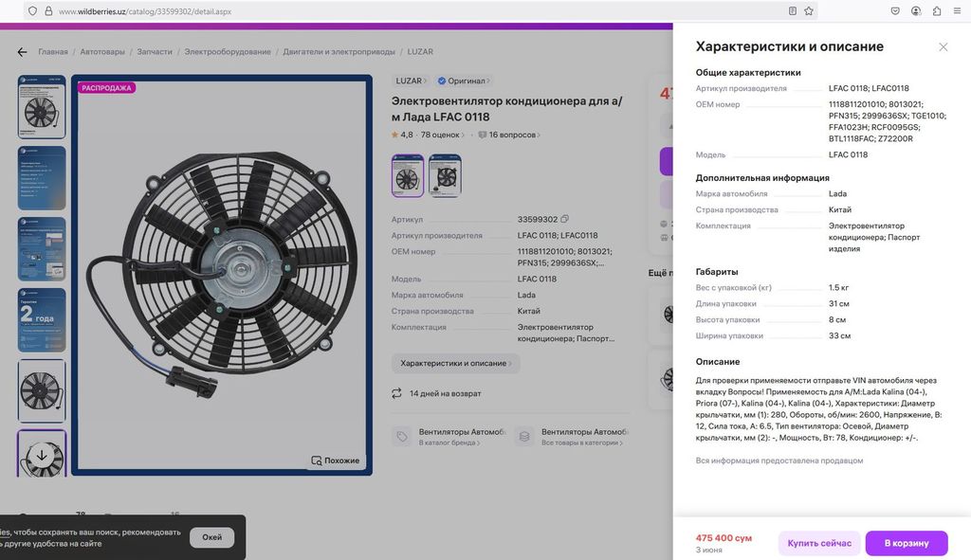Navigate to Электрооборудование breadcrumb
Image resolution: width=971 pixels, height=560 pixels.
tap(228, 52)
